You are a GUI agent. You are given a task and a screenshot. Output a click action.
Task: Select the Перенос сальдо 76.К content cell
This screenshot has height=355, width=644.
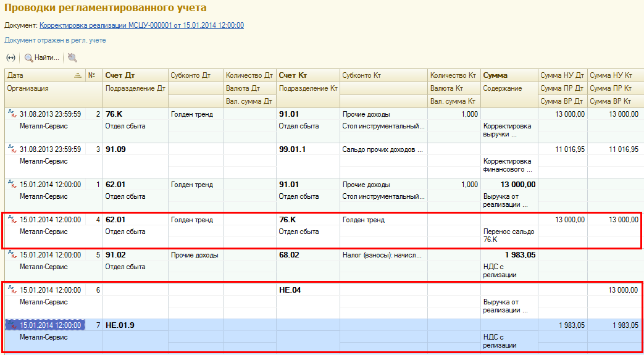click(x=509, y=235)
